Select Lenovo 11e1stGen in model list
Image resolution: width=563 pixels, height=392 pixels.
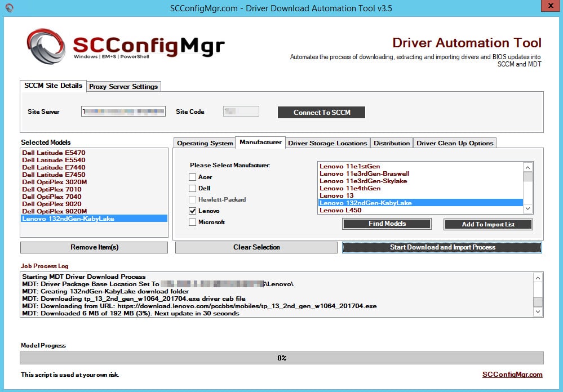click(420, 166)
